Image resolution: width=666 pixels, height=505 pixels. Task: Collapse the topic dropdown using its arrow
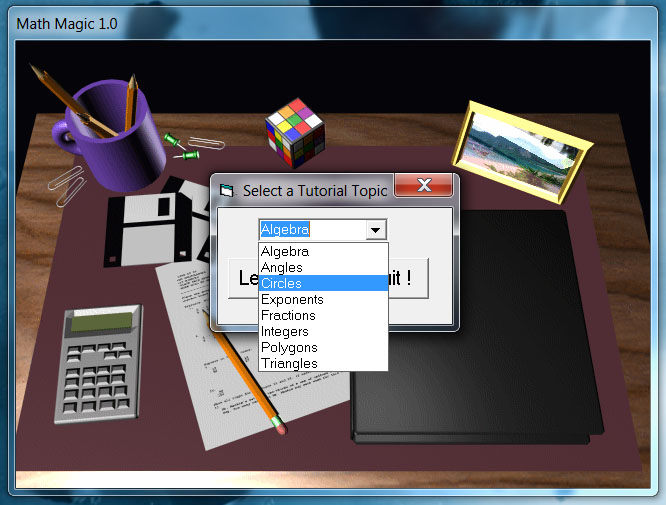(375, 230)
